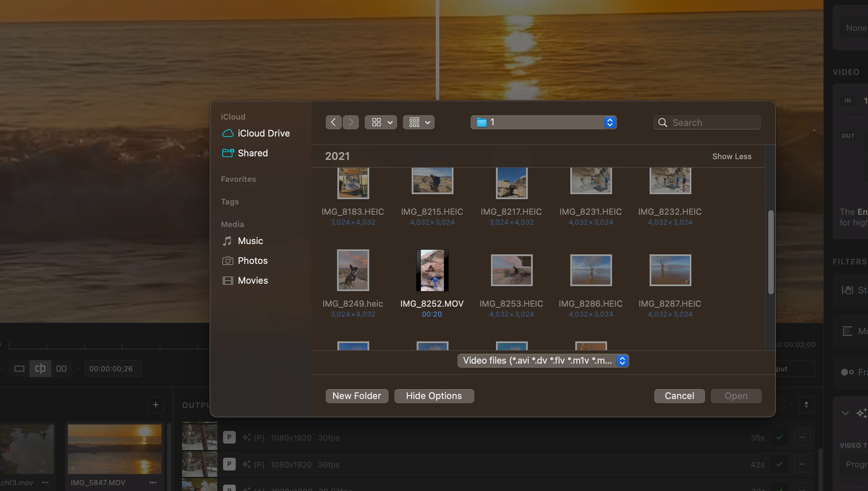This screenshot has height=491, width=868.
Task: Open the group-by options dropdown
Action: (x=419, y=122)
